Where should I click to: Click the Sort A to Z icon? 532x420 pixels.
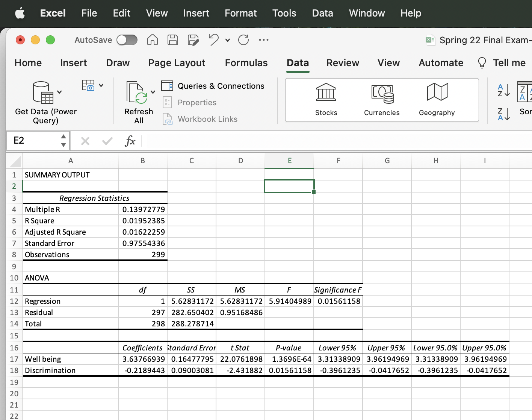[503, 91]
